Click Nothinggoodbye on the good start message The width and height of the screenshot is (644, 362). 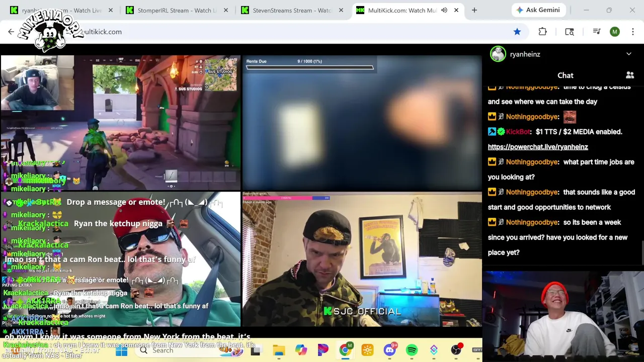[532, 192]
